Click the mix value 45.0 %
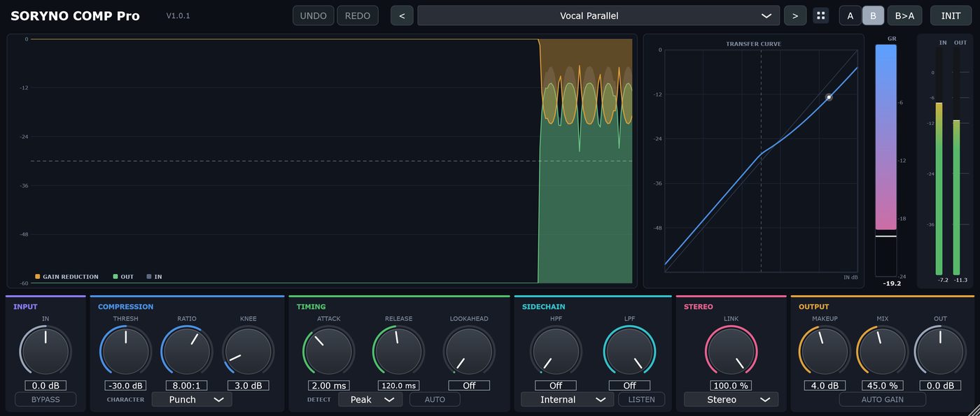Viewport: 980px width, 416px height. pos(882,385)
